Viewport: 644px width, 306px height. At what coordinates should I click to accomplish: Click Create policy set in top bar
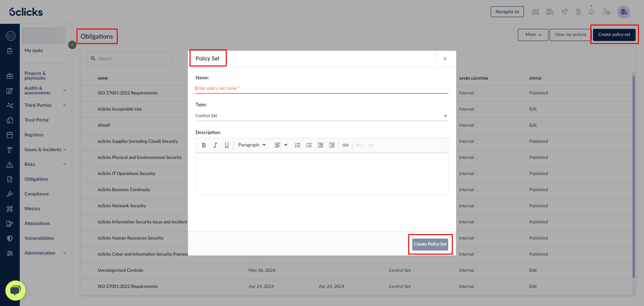[x=614, y=35]
